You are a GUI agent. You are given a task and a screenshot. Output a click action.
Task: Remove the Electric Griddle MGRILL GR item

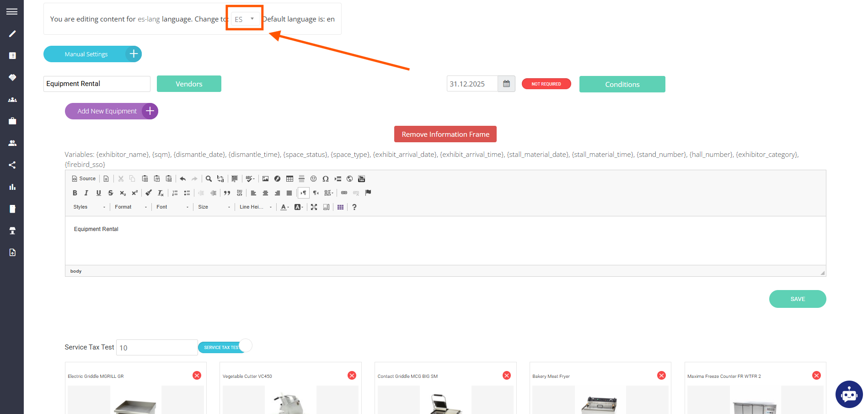197,376
